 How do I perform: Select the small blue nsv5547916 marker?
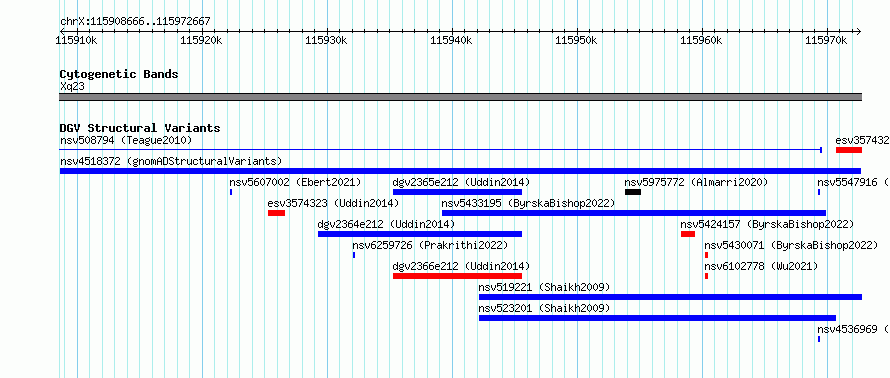[819, 192]
